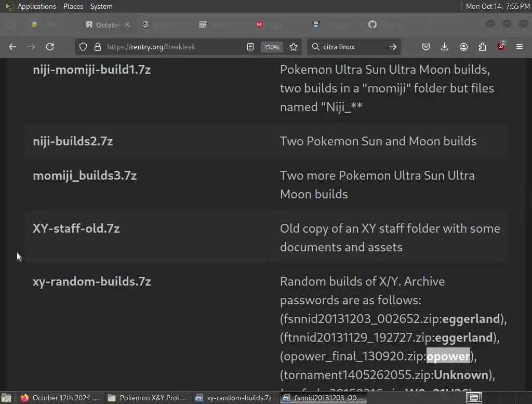The height and width of the screenshot is (404, 532).
Task: Click the show desktop icon in taskbar
Action: pos(6,398)
